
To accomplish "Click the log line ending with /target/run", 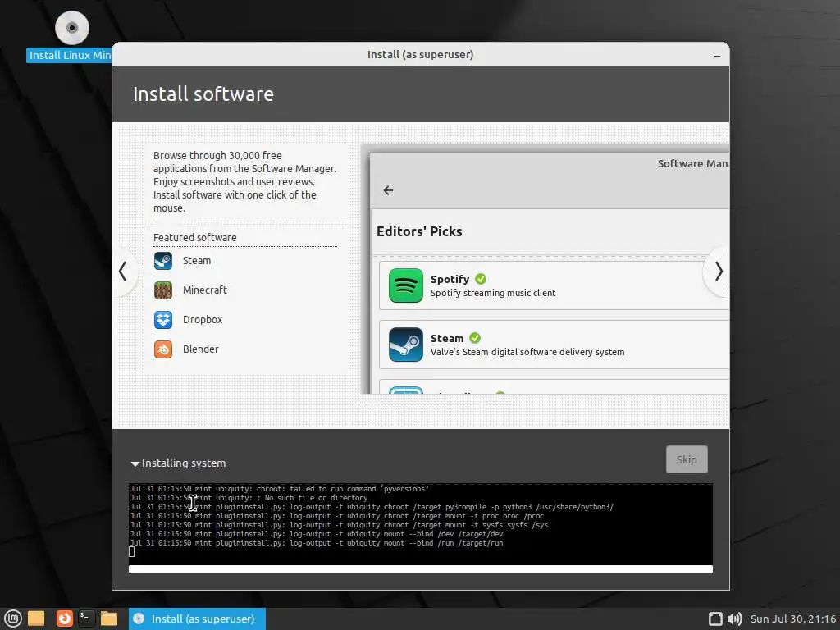I will tap(316, 543).
